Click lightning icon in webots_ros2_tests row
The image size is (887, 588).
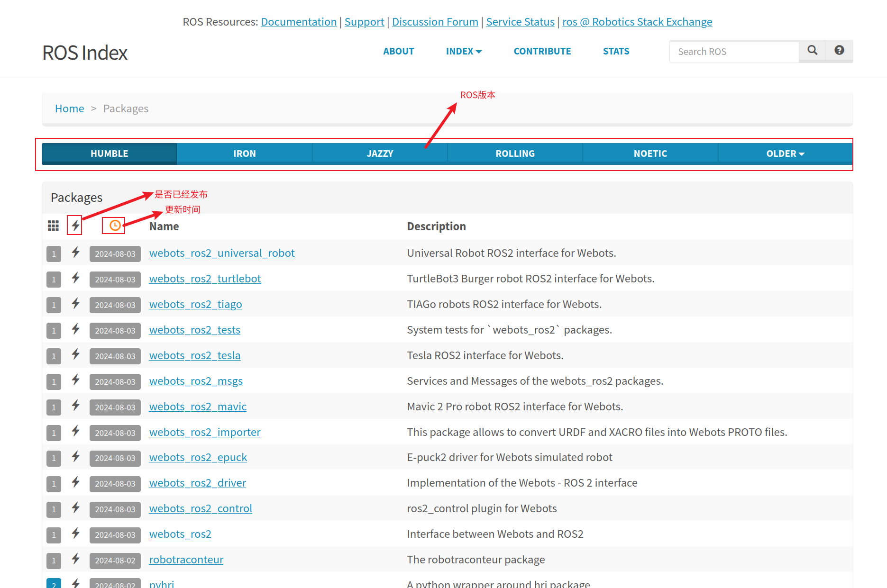pyautogui.click(x=75, y=329)
